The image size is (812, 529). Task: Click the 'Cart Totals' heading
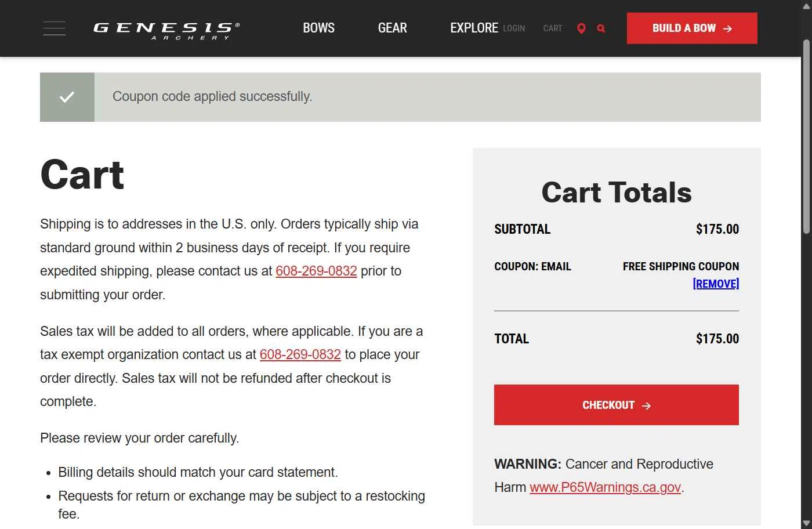point(617,192)
